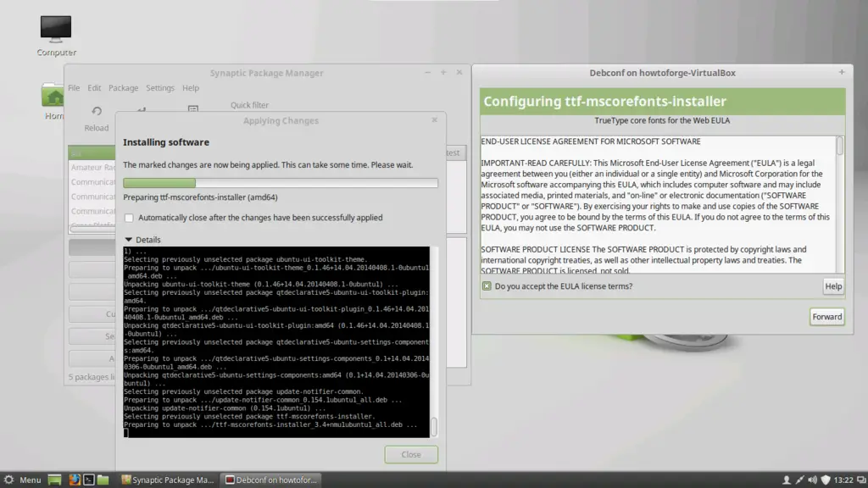Click 'TrueType core fonts for the Web EULA' text

[662, 120]
